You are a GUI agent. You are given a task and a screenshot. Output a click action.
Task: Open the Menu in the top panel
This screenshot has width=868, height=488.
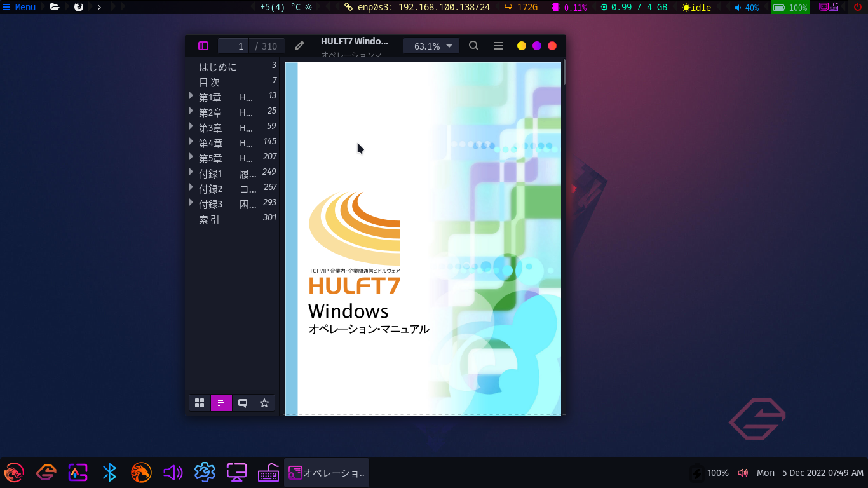point(19,7)
